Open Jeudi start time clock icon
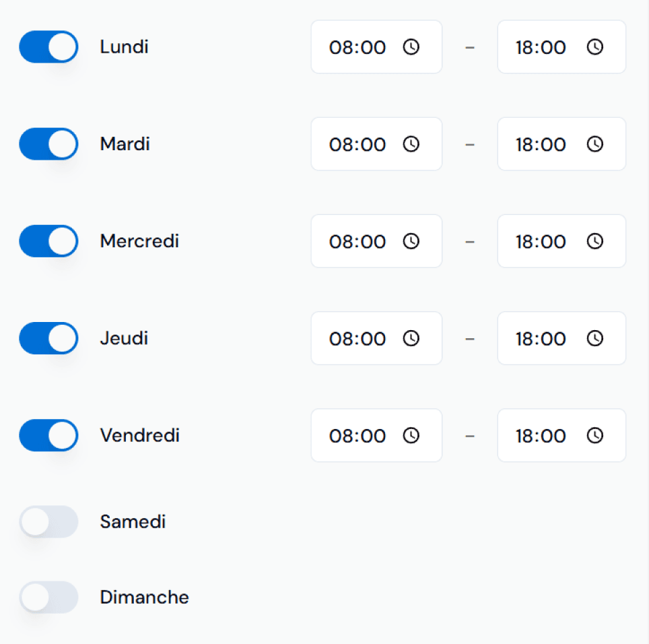Screen dimensions: 649x644 (x=411, y=338)
